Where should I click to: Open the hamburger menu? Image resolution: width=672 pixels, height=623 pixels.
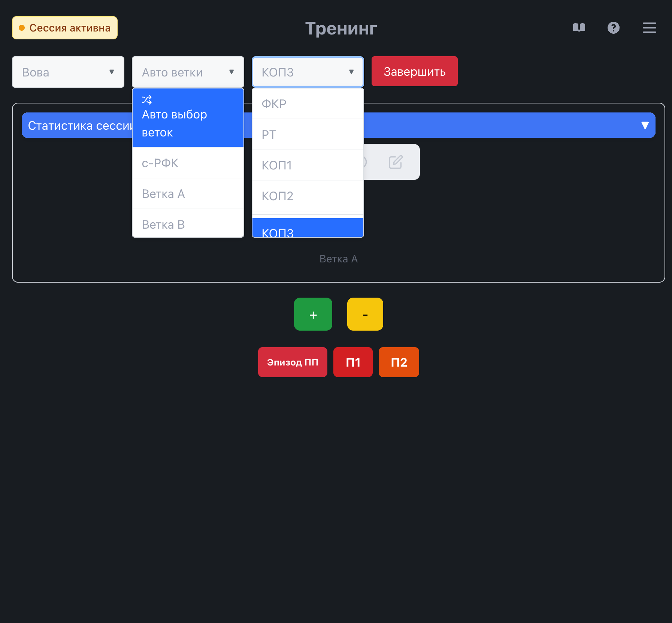tap(649, 28)
